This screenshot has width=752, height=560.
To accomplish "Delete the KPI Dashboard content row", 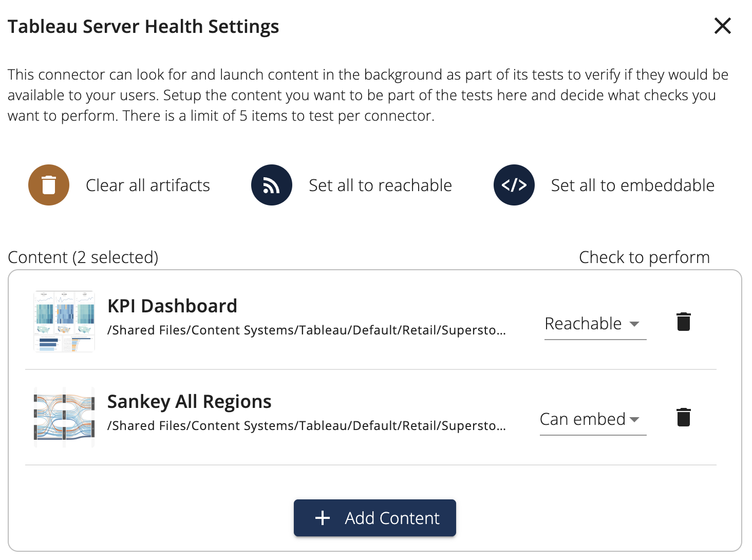I will [683, 322].
